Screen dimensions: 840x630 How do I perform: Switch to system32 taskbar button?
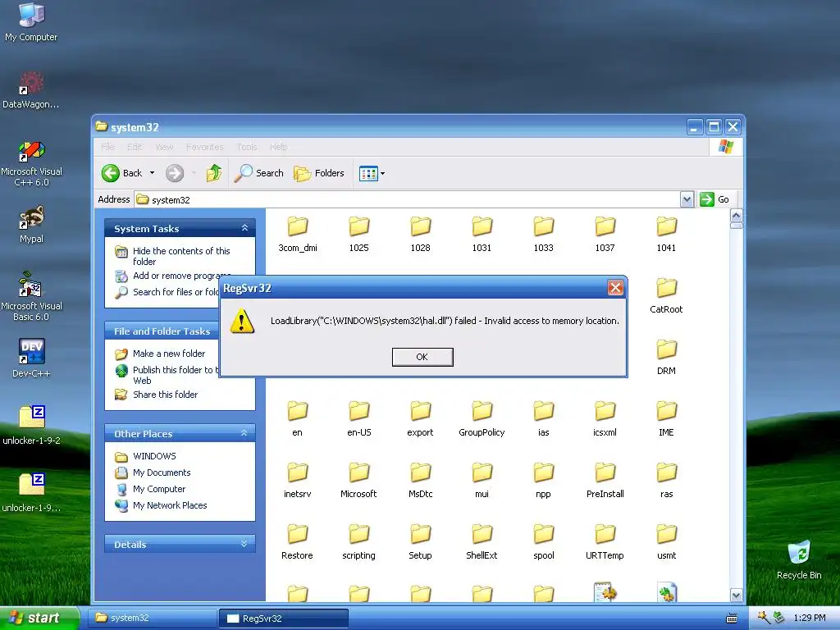pos(152,618)
